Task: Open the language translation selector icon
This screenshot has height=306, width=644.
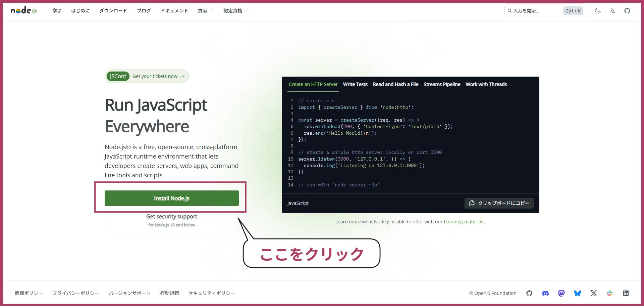Action: 612,11
